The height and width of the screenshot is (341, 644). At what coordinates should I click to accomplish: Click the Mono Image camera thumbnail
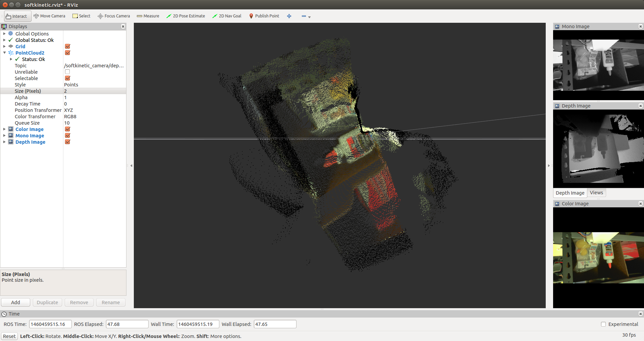[x=598, y=65]
